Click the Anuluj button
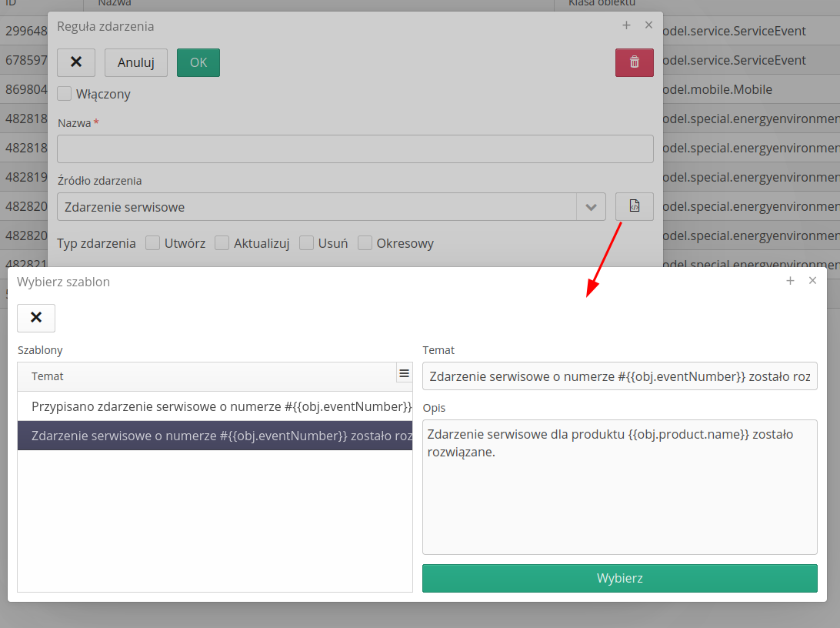The image size is (840, 628). pos(136,62)
